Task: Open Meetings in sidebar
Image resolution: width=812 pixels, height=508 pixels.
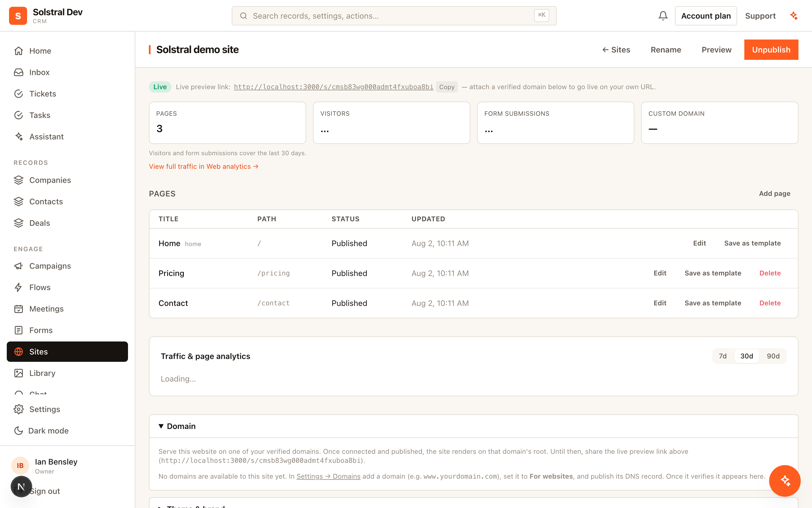Action: click(67, 309)
